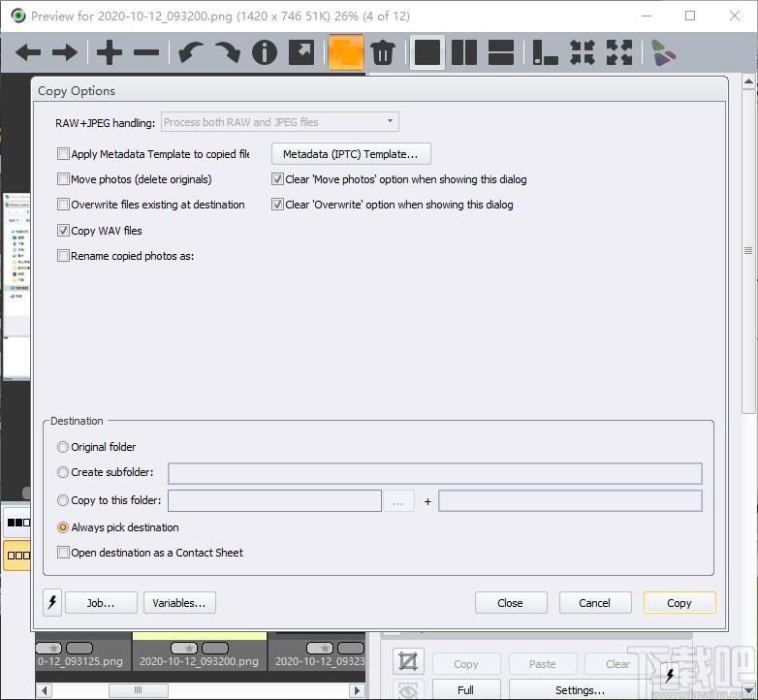Enable Rename copied photos as
This screenshot has width=758, height=700.
pyautogui.click(x=63, y=255)
